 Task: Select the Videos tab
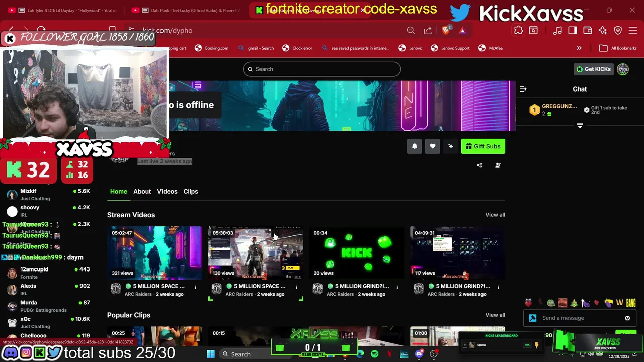(x=167, y=191)
